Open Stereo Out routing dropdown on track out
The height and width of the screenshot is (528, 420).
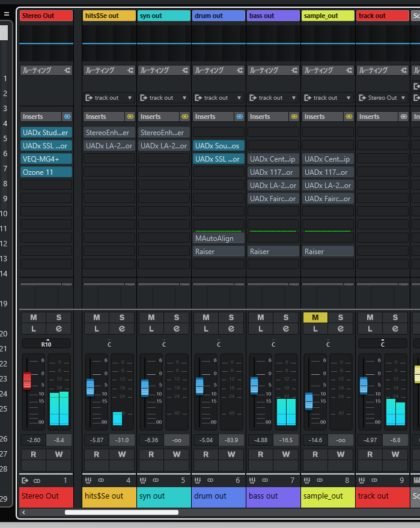[x=383, y=97]
